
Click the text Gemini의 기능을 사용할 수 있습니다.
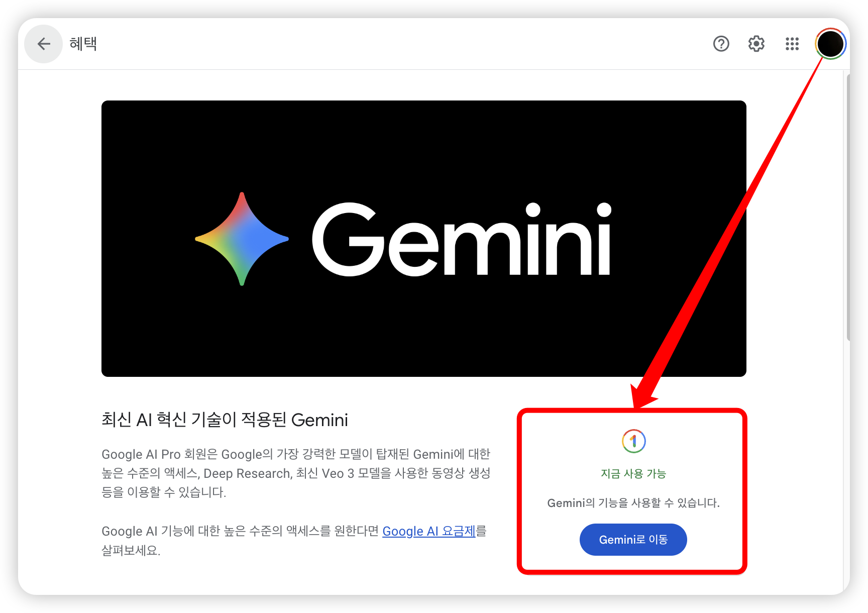[633, 503]
